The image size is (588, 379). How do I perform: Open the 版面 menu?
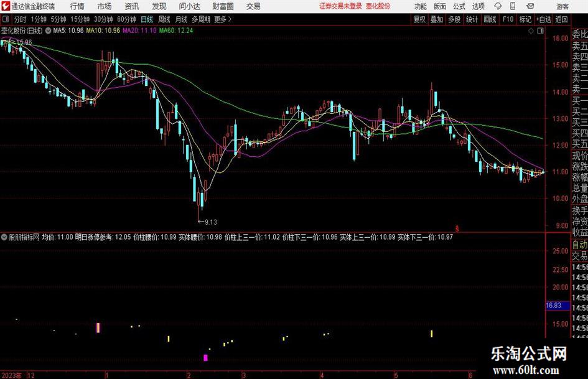click(x=439, y=6)
